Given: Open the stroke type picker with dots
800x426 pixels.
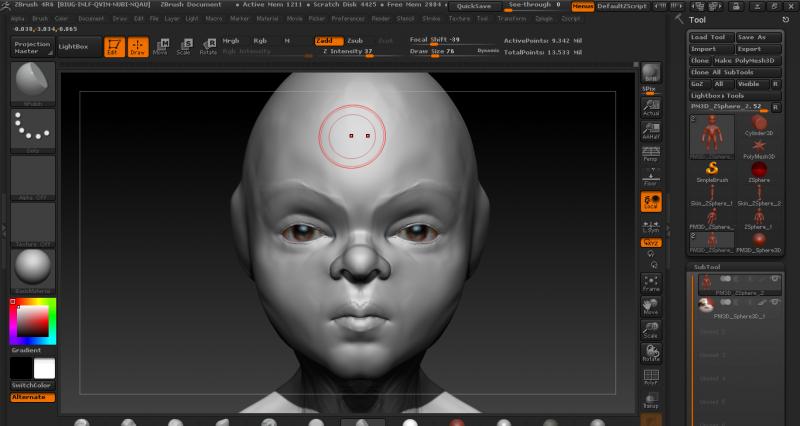Looking at the screenshot, I should [x=33, y=130].
